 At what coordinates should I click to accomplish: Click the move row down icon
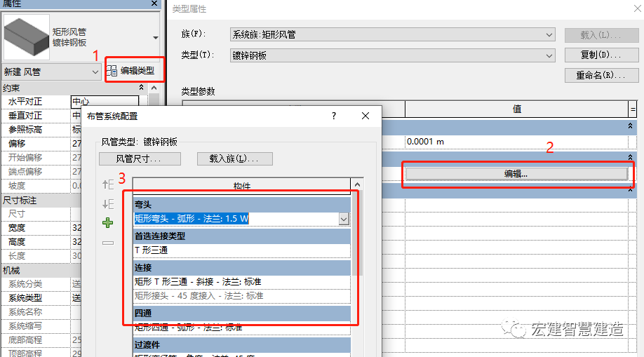[108, 204]
